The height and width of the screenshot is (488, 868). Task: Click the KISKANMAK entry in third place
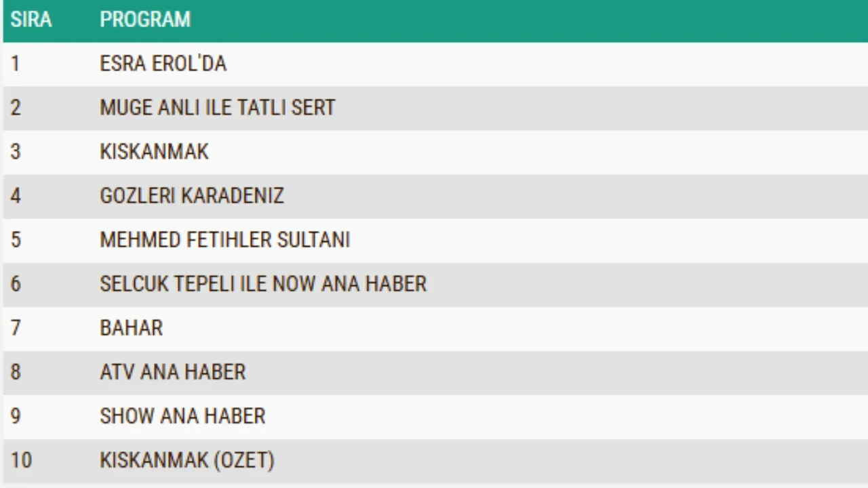point(154,152)
